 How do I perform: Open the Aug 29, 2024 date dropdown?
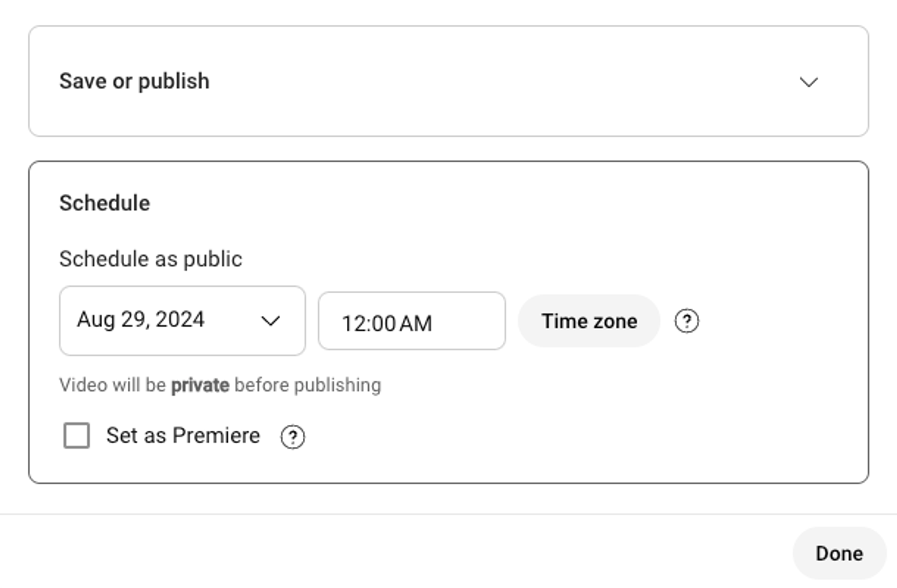(x=183, y=321)
